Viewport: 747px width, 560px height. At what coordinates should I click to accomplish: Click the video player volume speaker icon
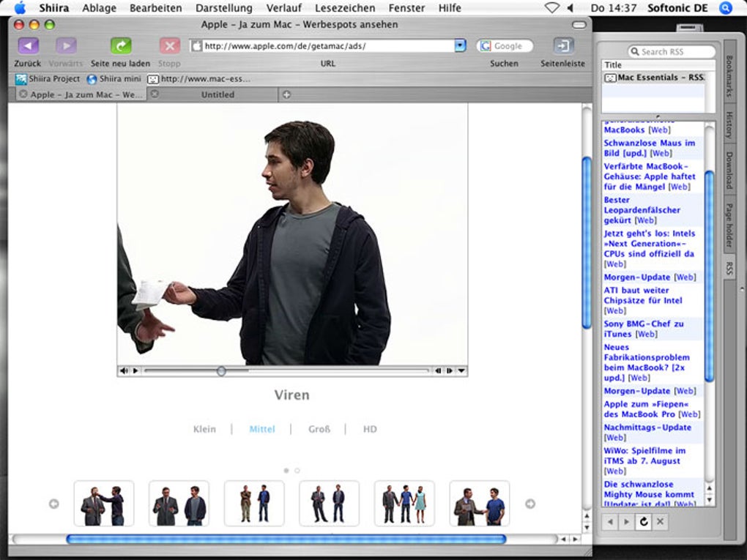(x=123, y=371)
